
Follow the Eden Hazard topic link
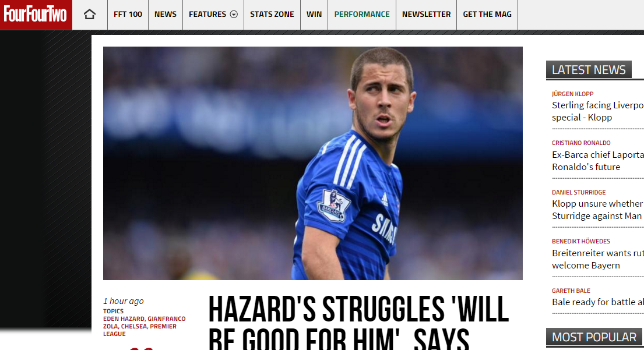(124, 319)
